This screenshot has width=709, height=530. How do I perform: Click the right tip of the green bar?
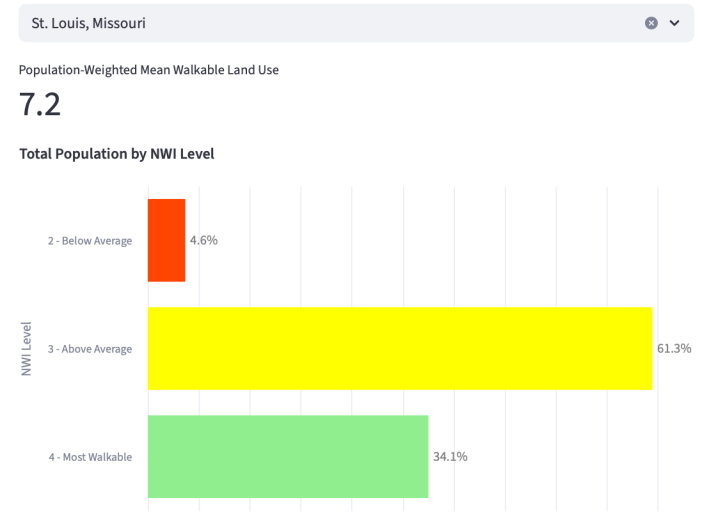pyautogui.click(x=424, y=456)
